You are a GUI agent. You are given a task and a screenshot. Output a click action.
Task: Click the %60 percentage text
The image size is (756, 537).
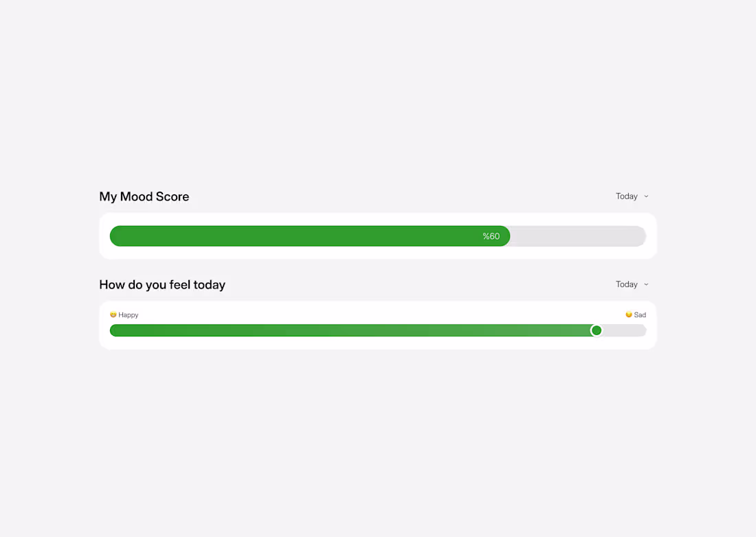pos(491,236)
